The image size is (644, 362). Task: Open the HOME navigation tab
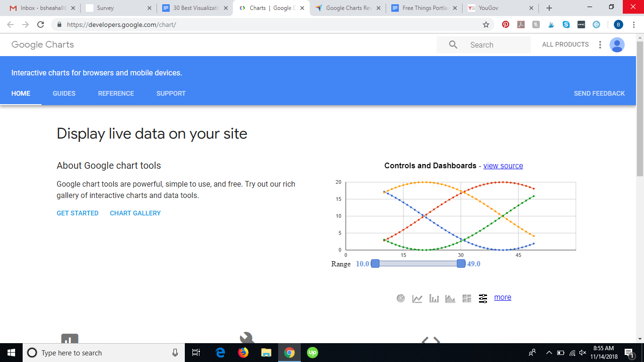(x=21, y=93)
